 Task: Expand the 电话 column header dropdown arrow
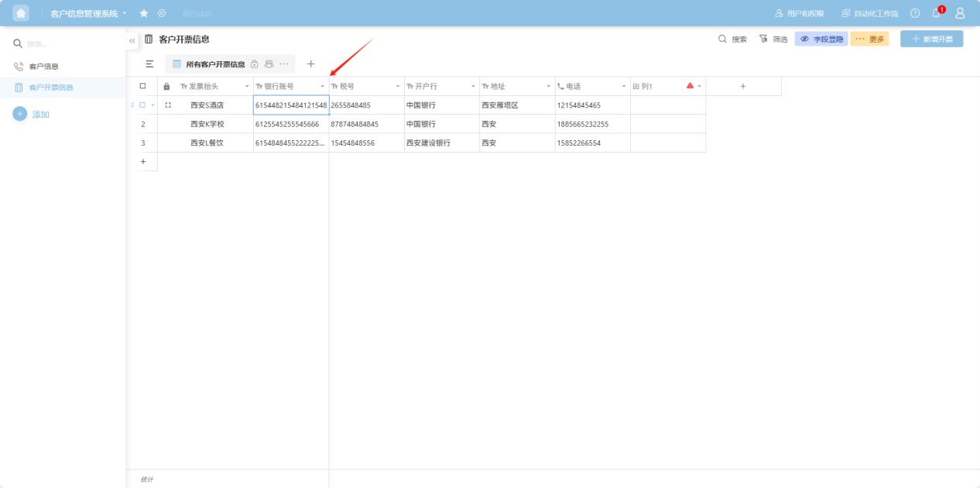coord(624,87)
